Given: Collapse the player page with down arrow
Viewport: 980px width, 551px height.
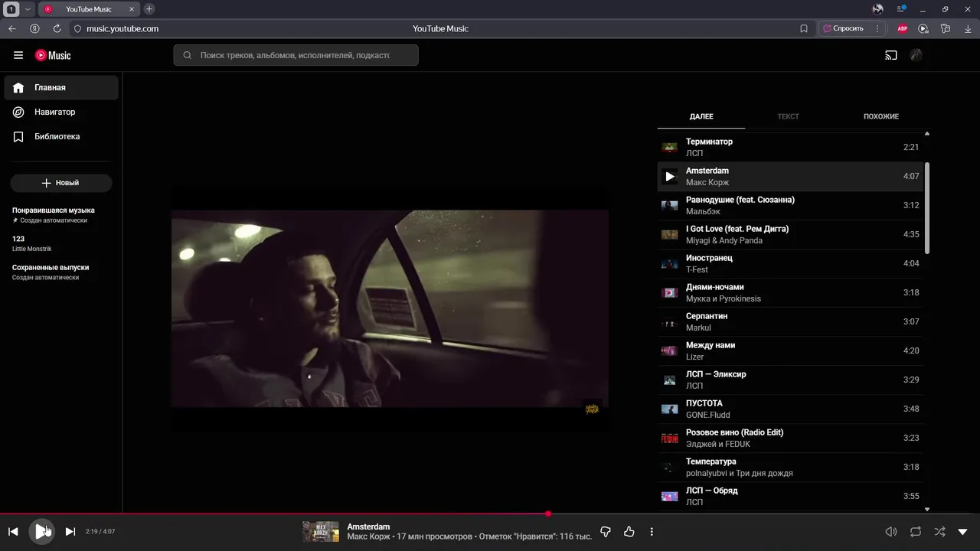Looking at the screenshot, I should (x=962, y=531).
